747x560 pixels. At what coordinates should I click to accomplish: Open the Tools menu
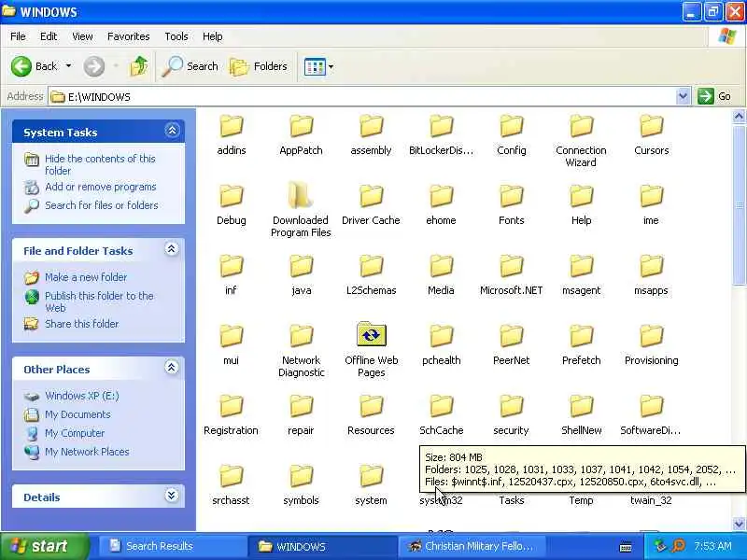pos(176,36)
